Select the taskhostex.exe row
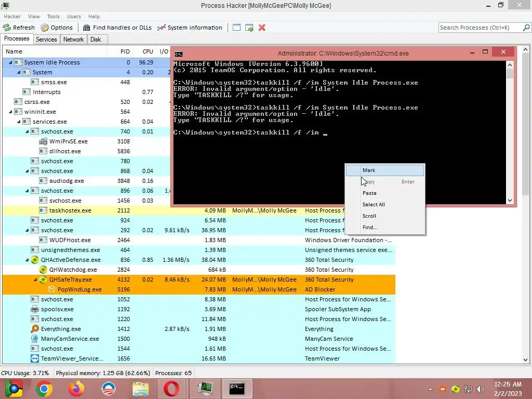This screenshot has height=399, width=532. [x=198, y=210]
